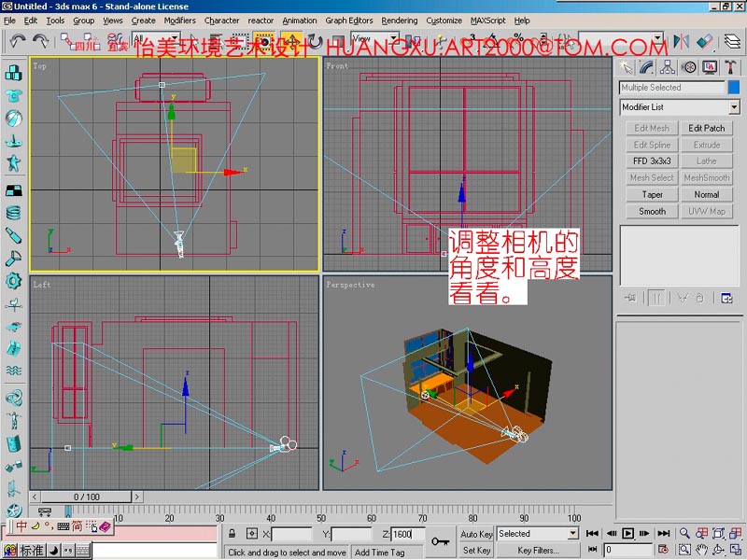Click the FFD 3x3x3 modifier button
Screen dimensions: 747x560
tap(652, 161)
